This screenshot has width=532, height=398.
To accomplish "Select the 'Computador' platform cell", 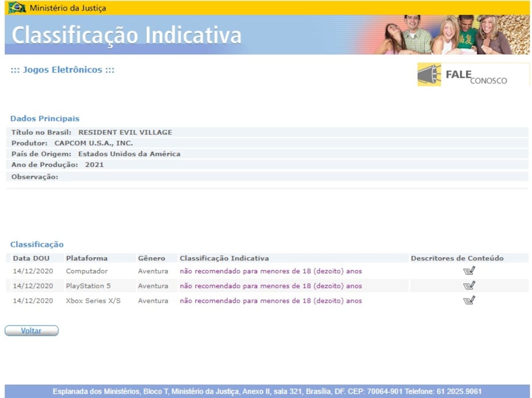I will 87,271.
